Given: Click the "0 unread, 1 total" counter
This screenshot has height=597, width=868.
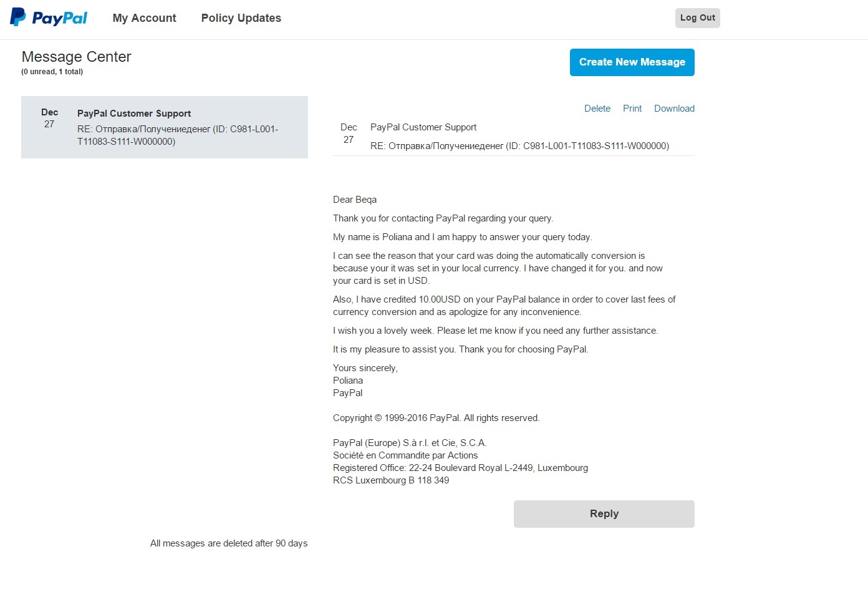Looking at the screenshot, I should coord(52,72).
